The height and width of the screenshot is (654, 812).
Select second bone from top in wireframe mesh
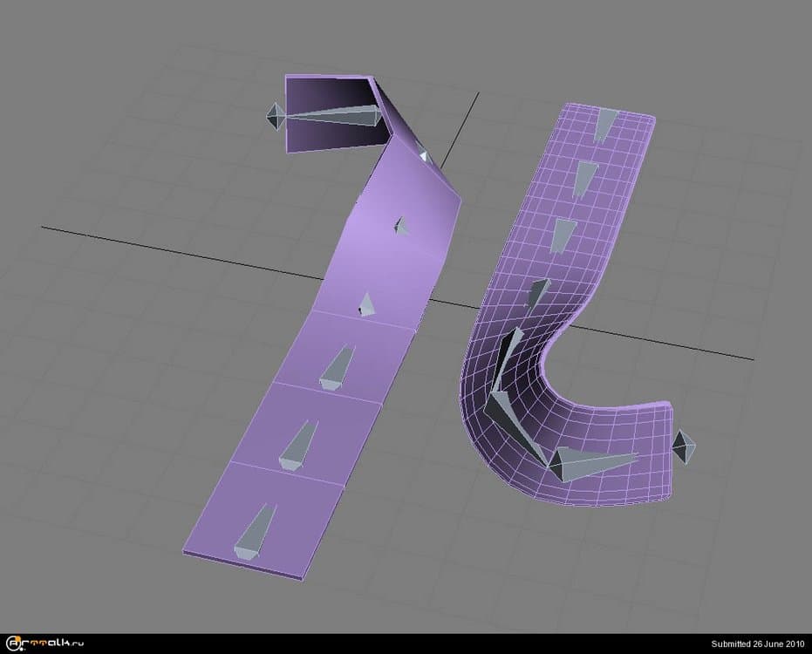click(585, 180)
